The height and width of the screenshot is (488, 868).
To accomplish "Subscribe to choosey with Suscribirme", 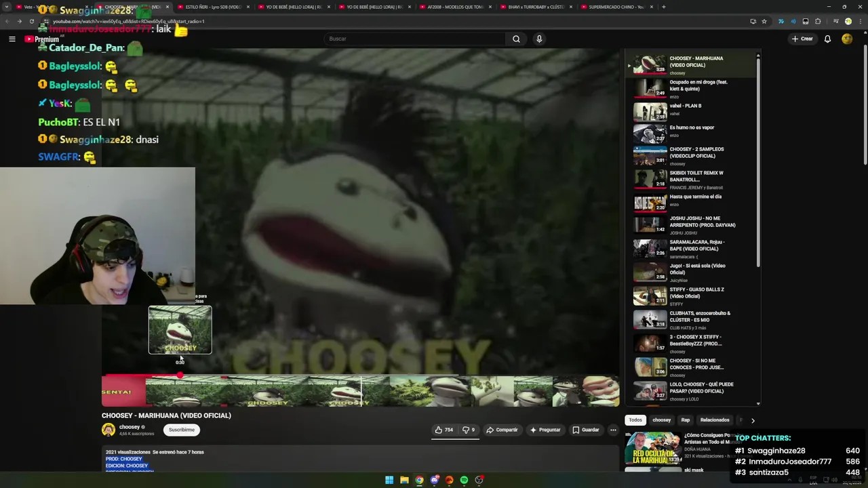I will tap(181, 430).
